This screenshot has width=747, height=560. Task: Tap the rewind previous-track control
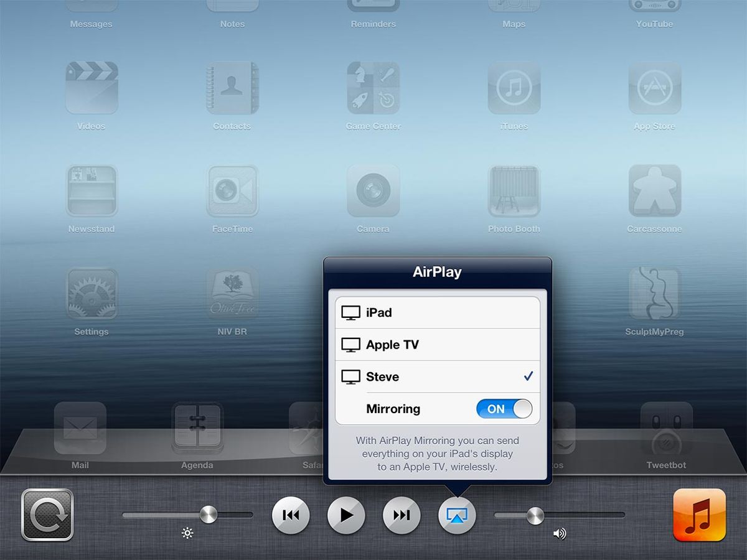click(x=290, y=515)
